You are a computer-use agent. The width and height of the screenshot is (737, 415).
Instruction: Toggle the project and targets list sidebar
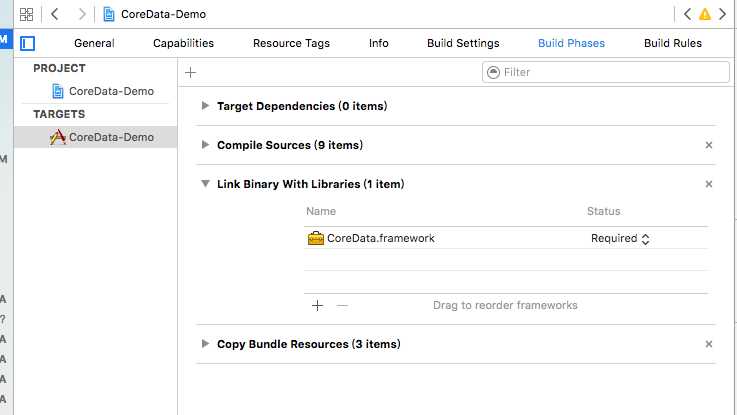tap(28, 43)
